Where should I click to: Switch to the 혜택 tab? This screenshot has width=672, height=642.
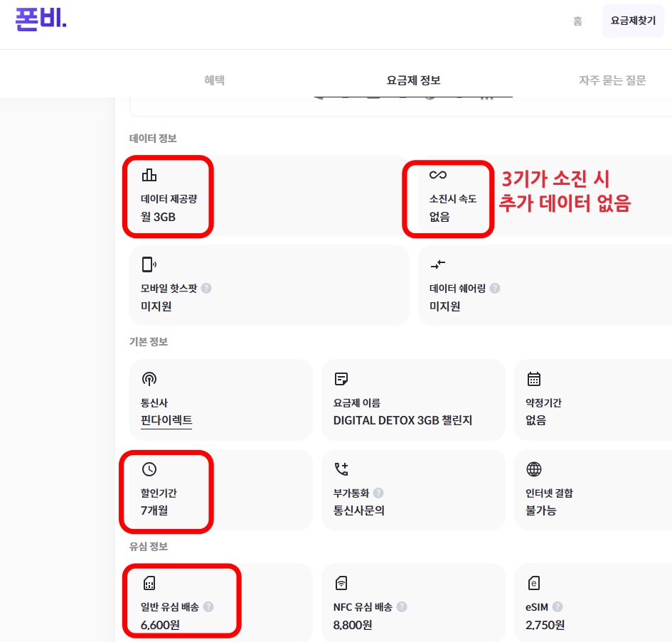pyautogui.click(x=213, y=80)
